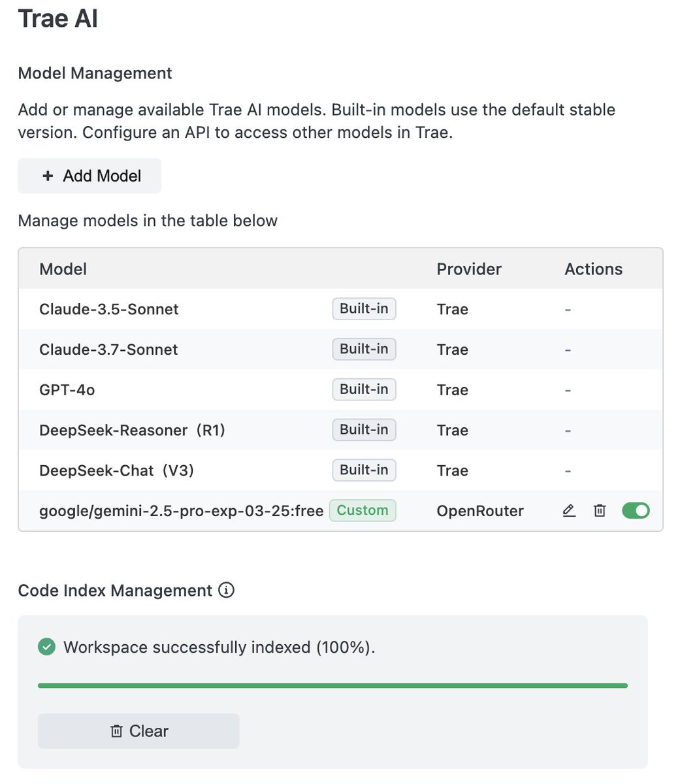Disable the google/gemini custom model toggle
Viewport: 682px width, 784px height.
pyautogui.click(x=635, y=511)
